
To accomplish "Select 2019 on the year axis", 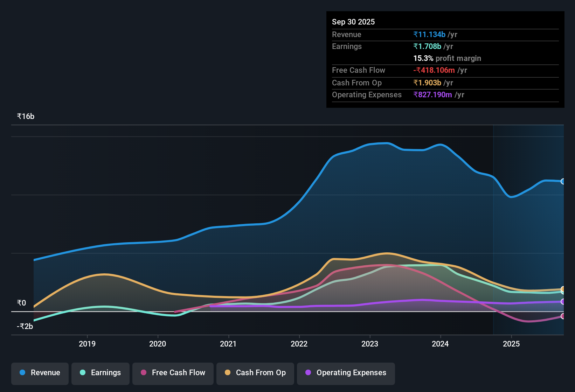I will (87, 344).
